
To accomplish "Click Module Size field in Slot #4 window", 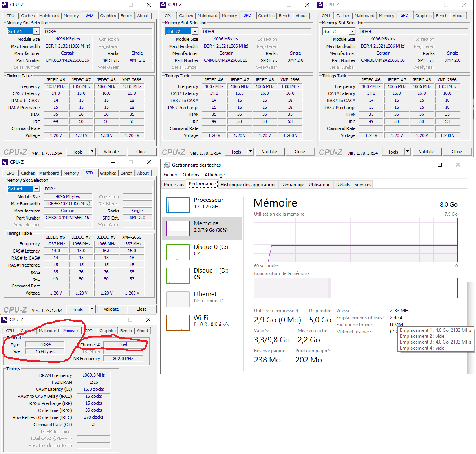I will pyautogui.click(x=68, y=196).
